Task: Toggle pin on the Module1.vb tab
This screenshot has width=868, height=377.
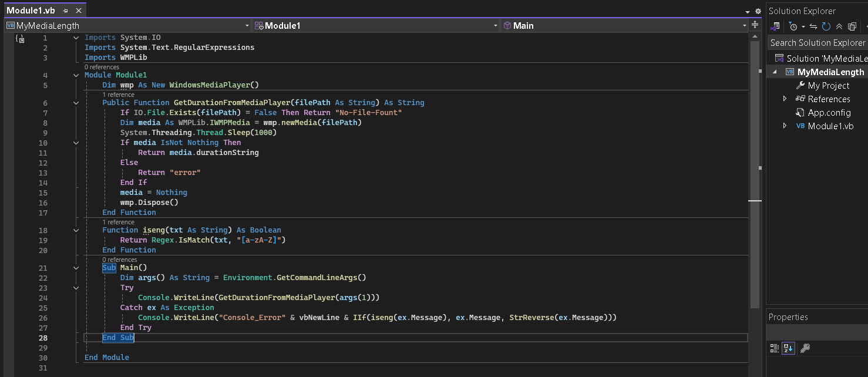Action: click(x=66, y=11)
